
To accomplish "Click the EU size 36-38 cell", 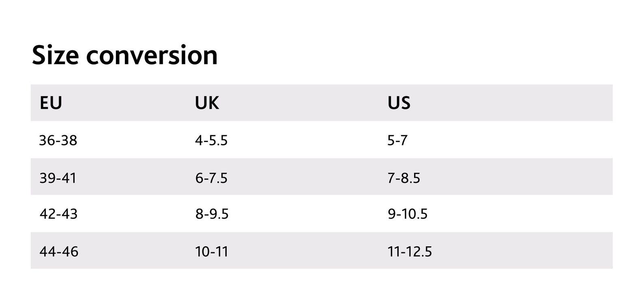I will [x=58, y=140].
